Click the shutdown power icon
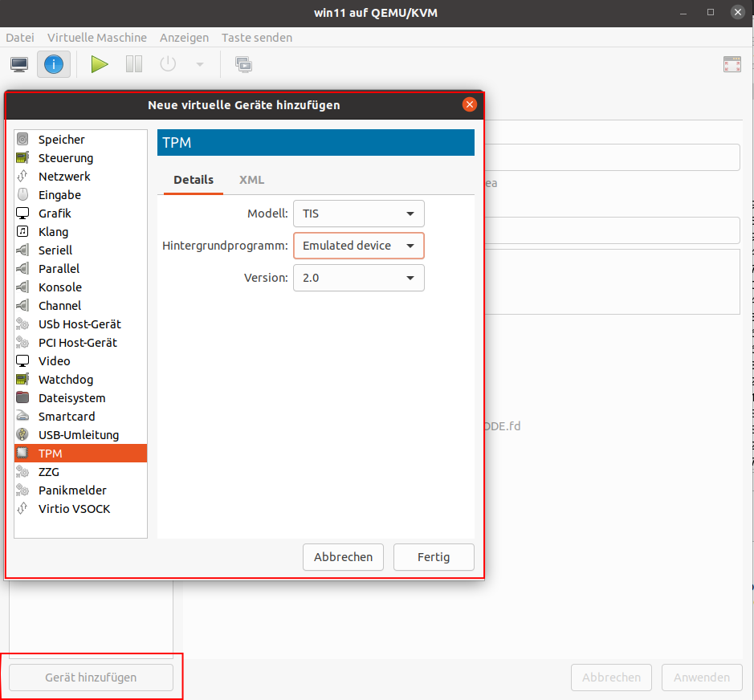The height and width of the screenshot is (700, 754). pos(168,64)
